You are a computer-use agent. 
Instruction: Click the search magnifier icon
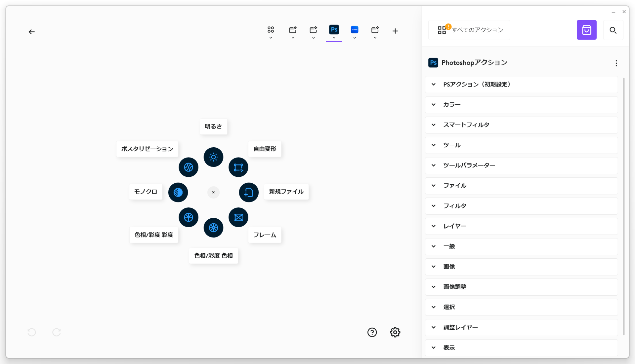613,30
